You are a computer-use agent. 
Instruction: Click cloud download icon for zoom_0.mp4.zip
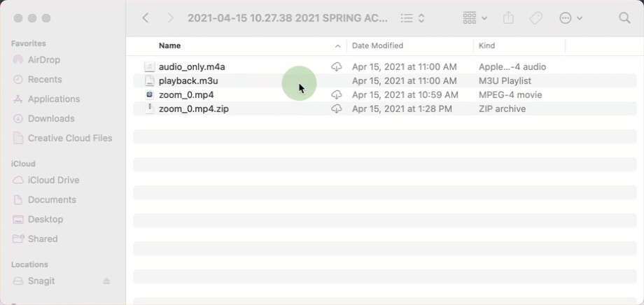click(x=337, y=109)
